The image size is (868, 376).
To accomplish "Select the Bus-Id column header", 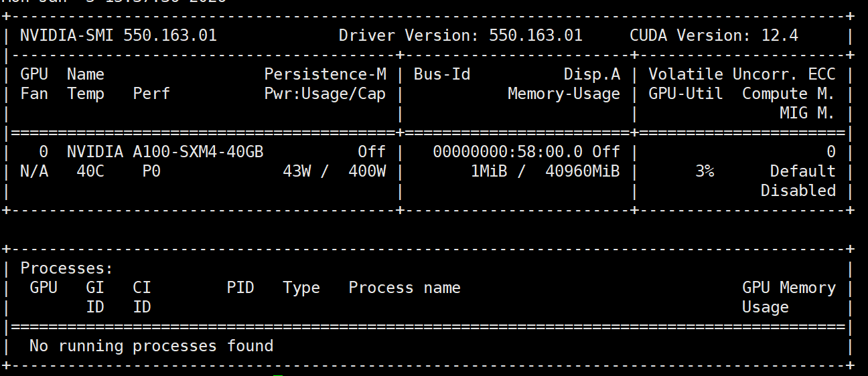I will [442, 74].
